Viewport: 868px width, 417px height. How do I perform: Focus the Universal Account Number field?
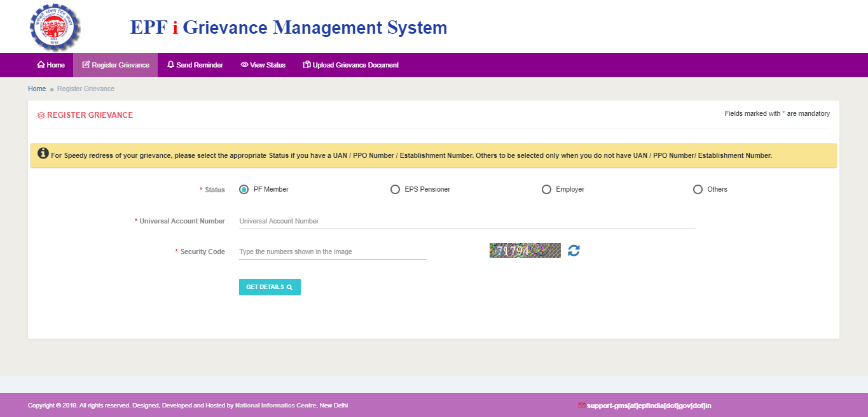pos(467,221)
